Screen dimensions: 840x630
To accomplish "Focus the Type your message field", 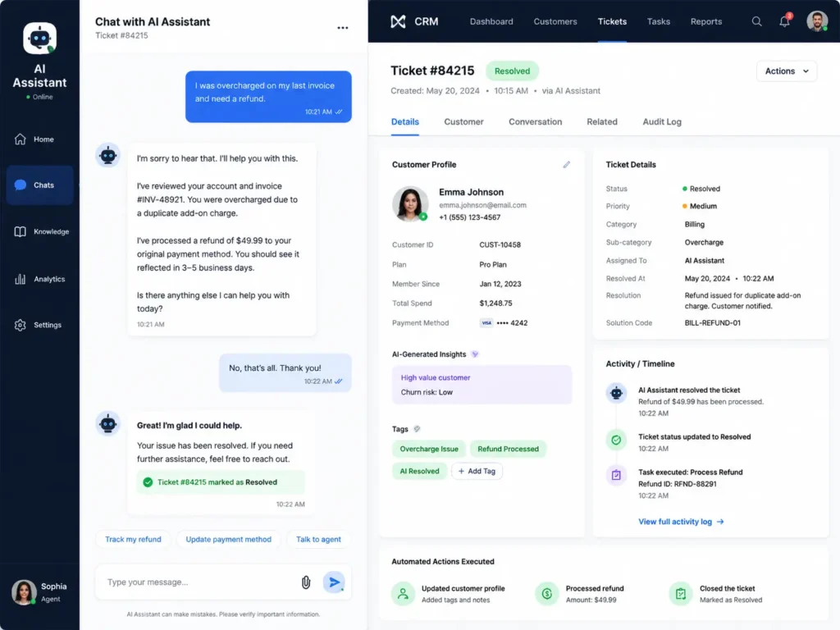I will coord(199,582).
